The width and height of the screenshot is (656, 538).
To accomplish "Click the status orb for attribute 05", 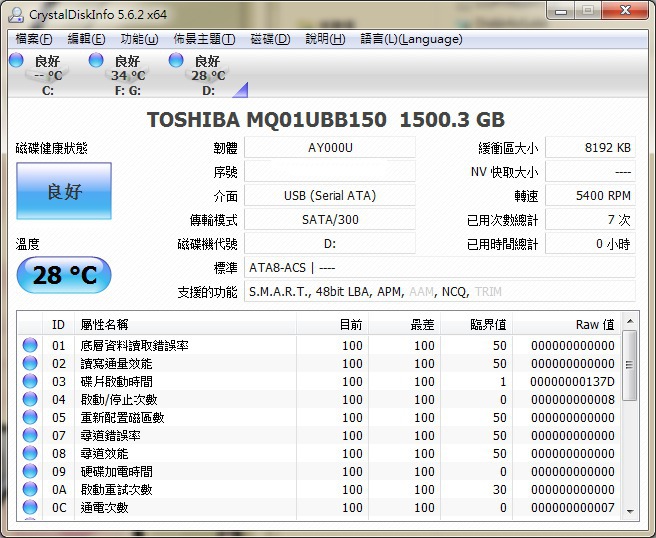I will (30, 417).
